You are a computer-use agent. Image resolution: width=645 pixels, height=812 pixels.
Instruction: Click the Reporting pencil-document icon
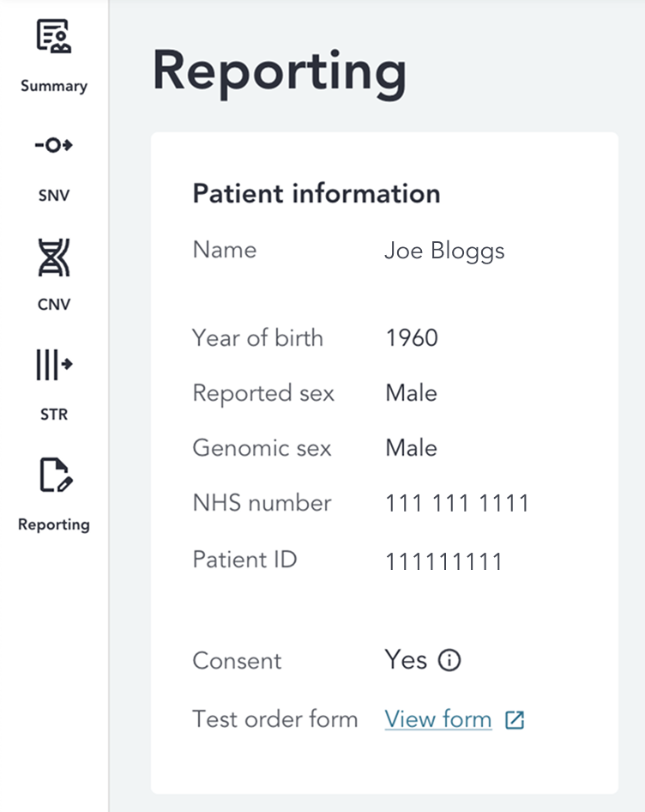click(x=53, y=476)
